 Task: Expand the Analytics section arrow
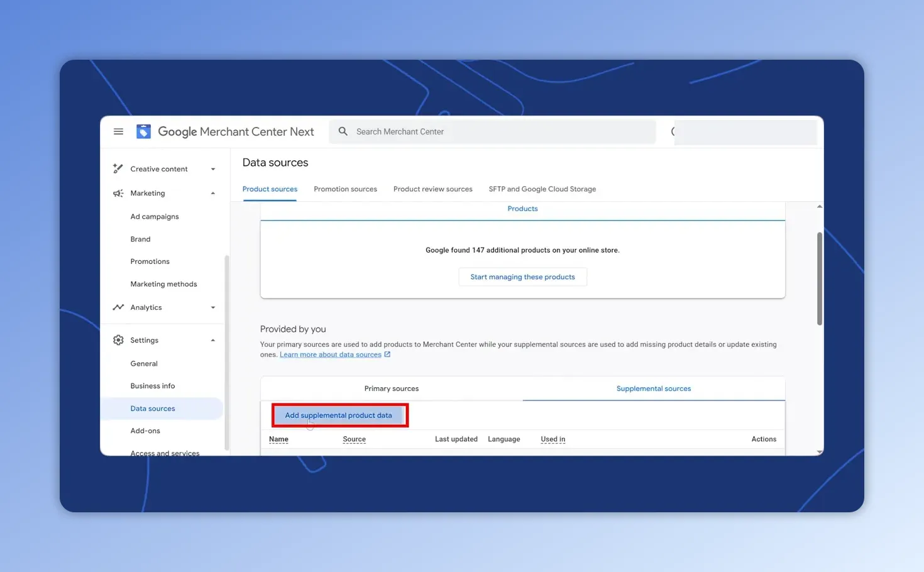213,307
